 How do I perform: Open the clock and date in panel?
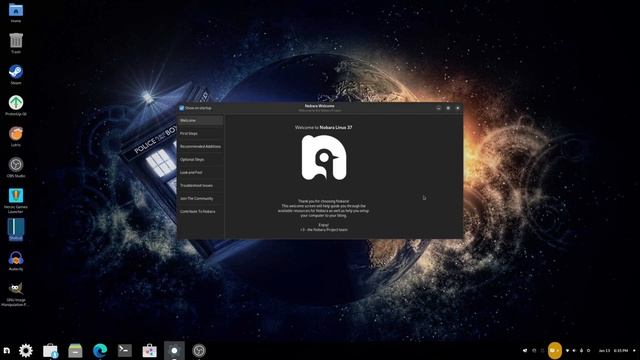tap(613, 351)
